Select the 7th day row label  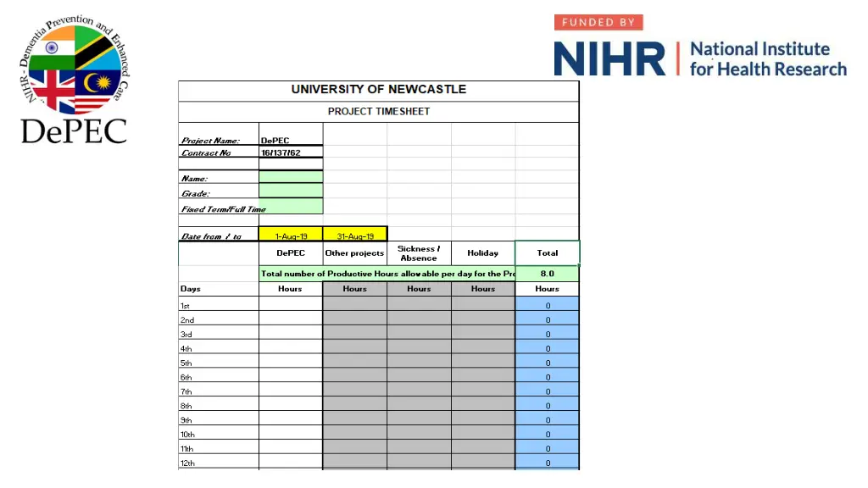point(186,391)
